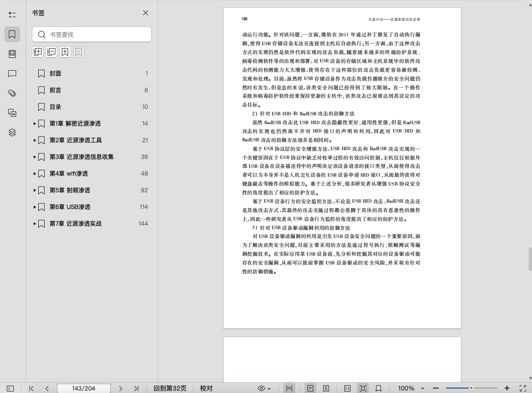Expand 第6章 USB渗透 bookmark

(x=35, y=207)
